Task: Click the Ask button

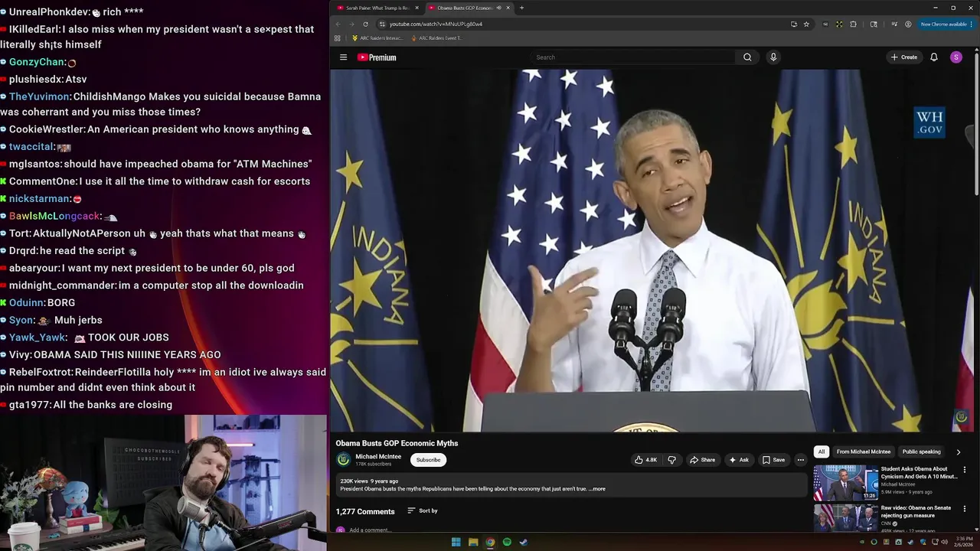Action: coord(739,460)
